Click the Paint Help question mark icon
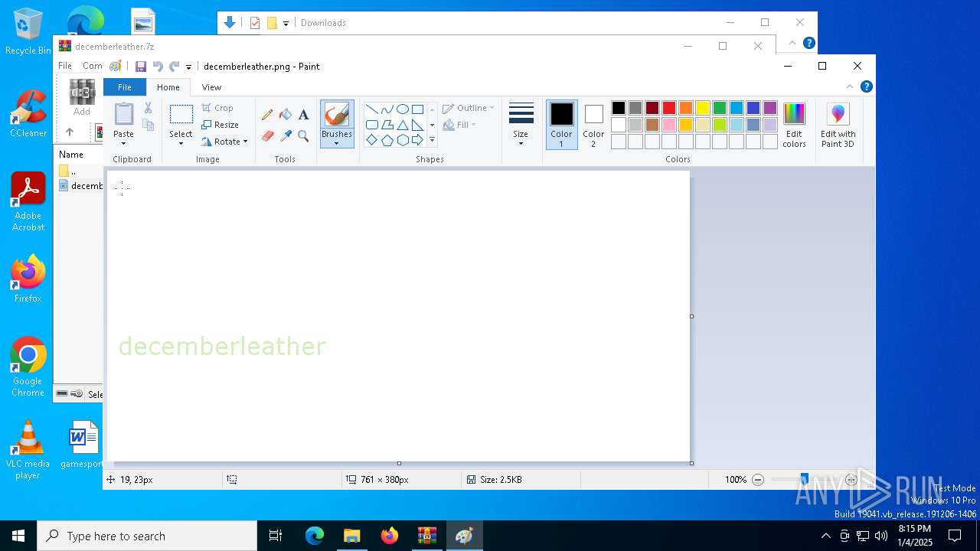The width and height of the screenshot is (980, 551). 866,86
